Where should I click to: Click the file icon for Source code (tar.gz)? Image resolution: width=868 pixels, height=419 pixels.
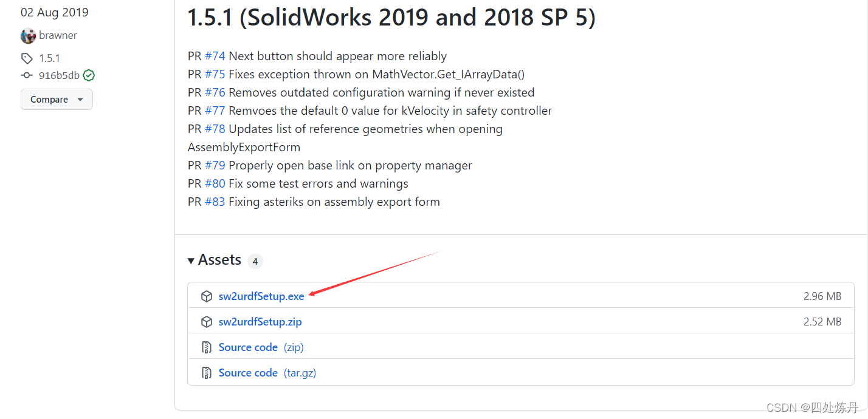pos(207,373)
